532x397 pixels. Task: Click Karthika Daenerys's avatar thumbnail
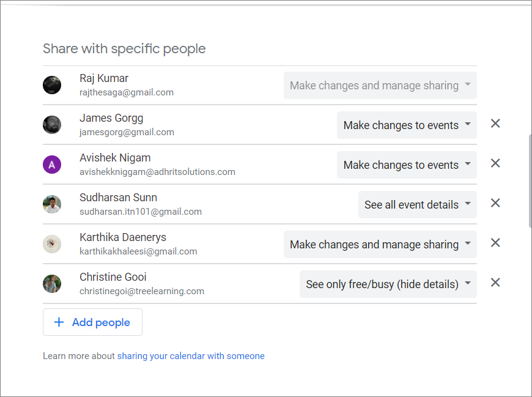pos(52,244)
